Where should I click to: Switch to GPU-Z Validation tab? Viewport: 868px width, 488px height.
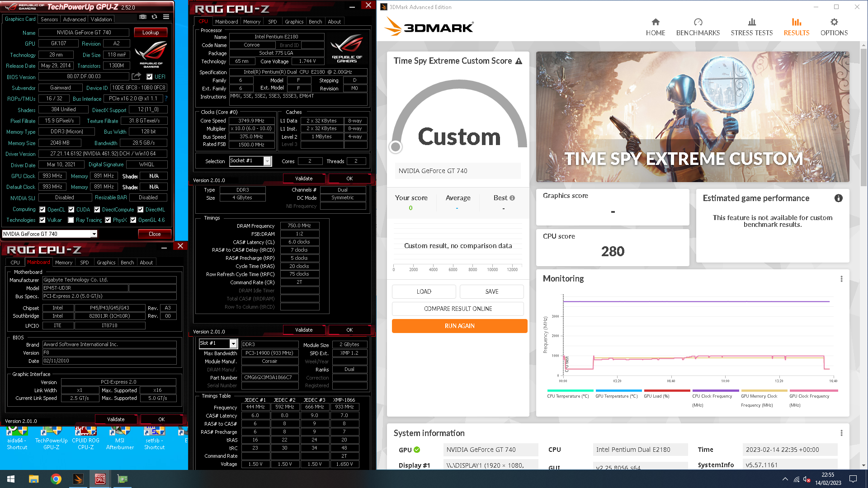(101, 19)
